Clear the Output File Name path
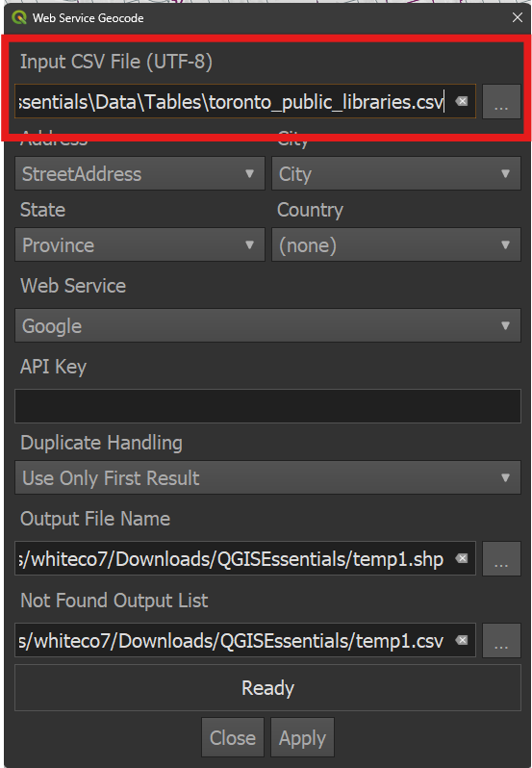 (462, 558)
